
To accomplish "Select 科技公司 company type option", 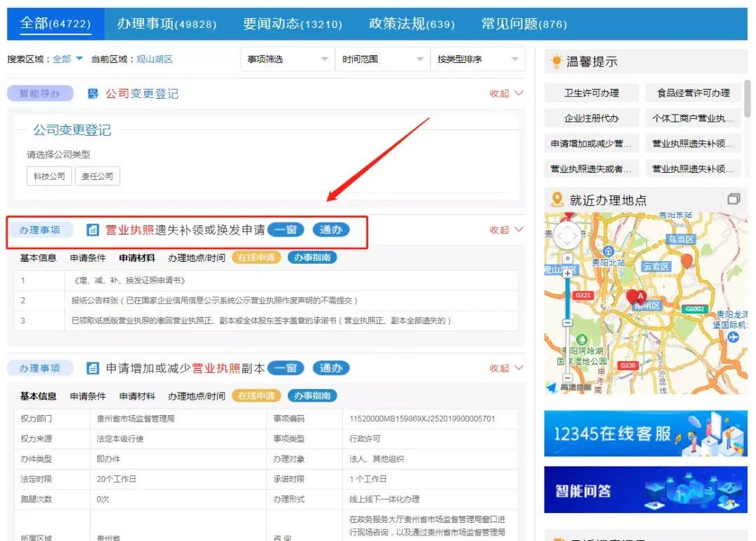I will point(49,176).
